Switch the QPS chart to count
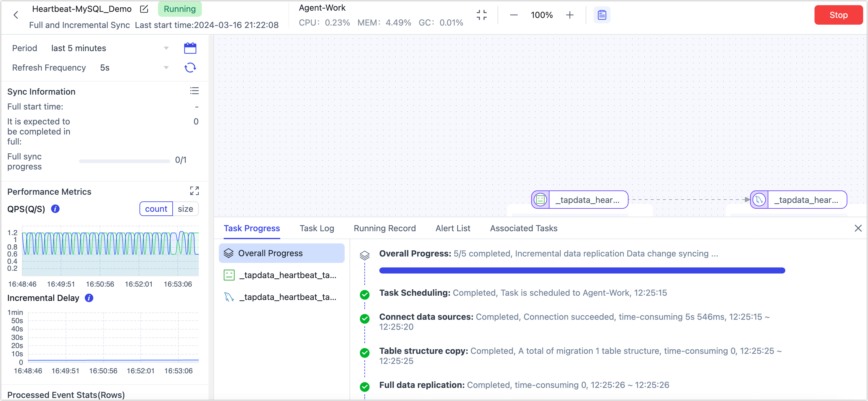This screenshot has width=868, height=401. [156, 209]
